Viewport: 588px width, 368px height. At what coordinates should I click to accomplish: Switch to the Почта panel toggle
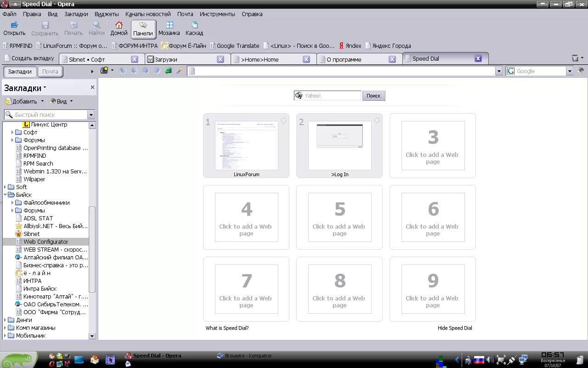[x=50, y=71]
